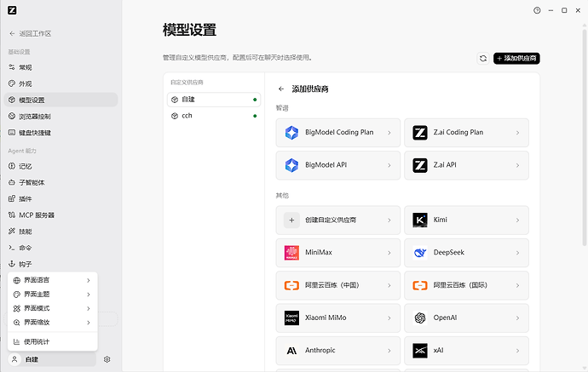
Task: Open the 子智能体 page
Action: click(61, 182)
